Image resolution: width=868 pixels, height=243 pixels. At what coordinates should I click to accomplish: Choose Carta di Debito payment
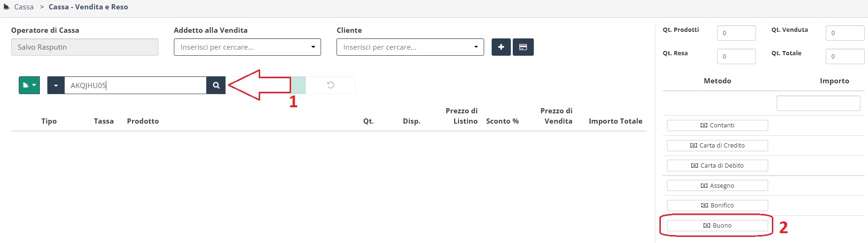point(717,166)
